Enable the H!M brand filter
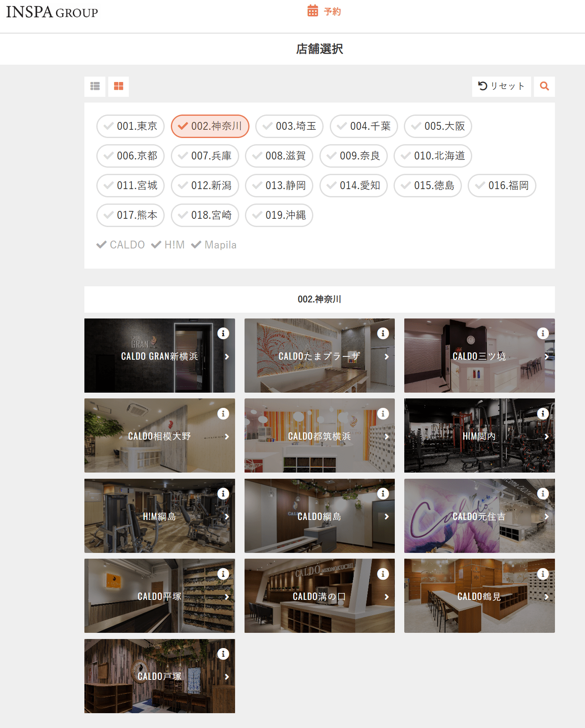This screenshot has width=585, height=728. pyautogui.click(x=168, y=245)
